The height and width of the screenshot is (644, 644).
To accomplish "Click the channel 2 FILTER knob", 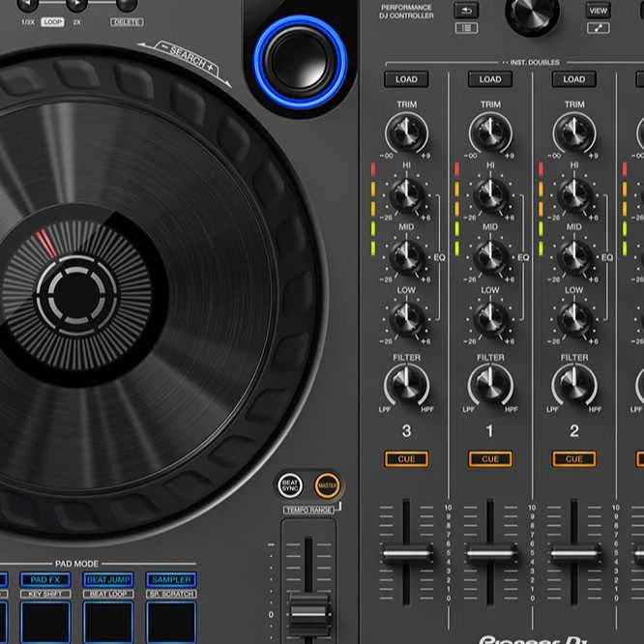I will click(574, 385).
